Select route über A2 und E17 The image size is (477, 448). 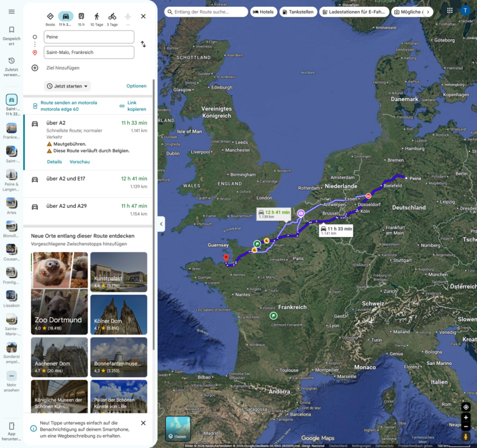[88, 183]
